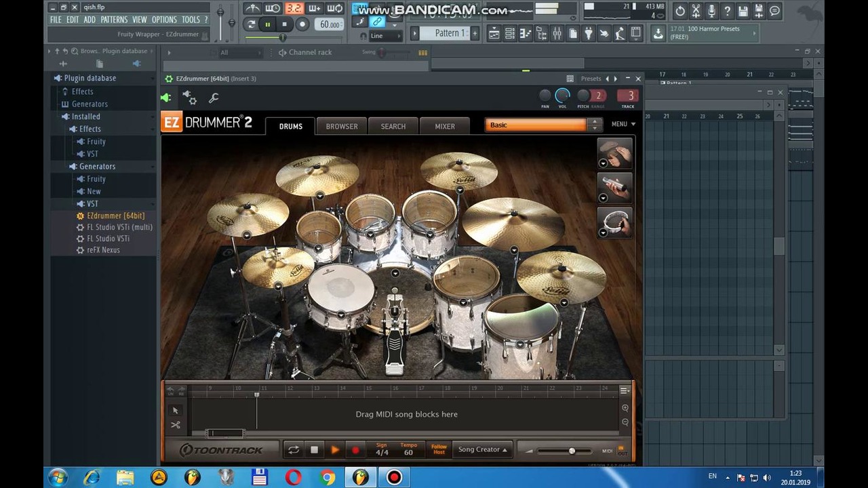Click the Toontrack logo

[x=221, y=450]
